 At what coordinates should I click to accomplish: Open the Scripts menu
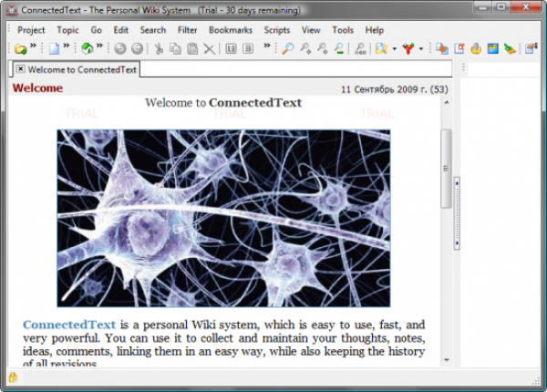pyautogui.click(x=276, y=29)
